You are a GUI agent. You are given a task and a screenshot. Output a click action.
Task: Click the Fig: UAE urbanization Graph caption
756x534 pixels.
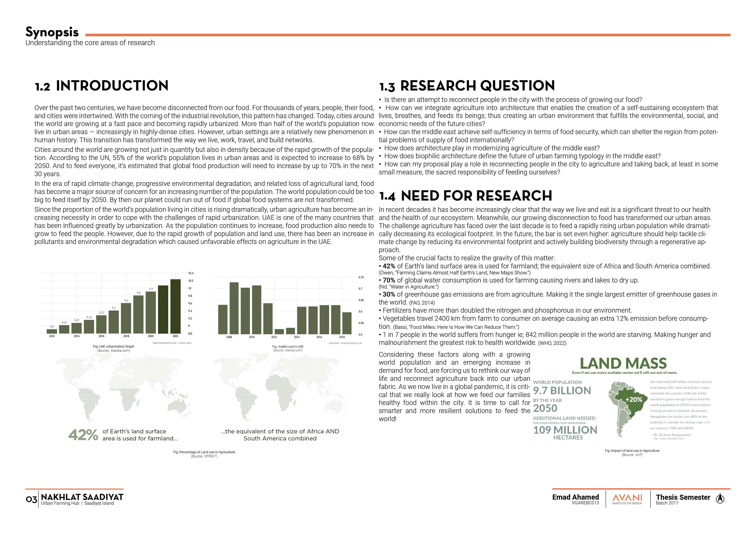click(x=114, y=346)
